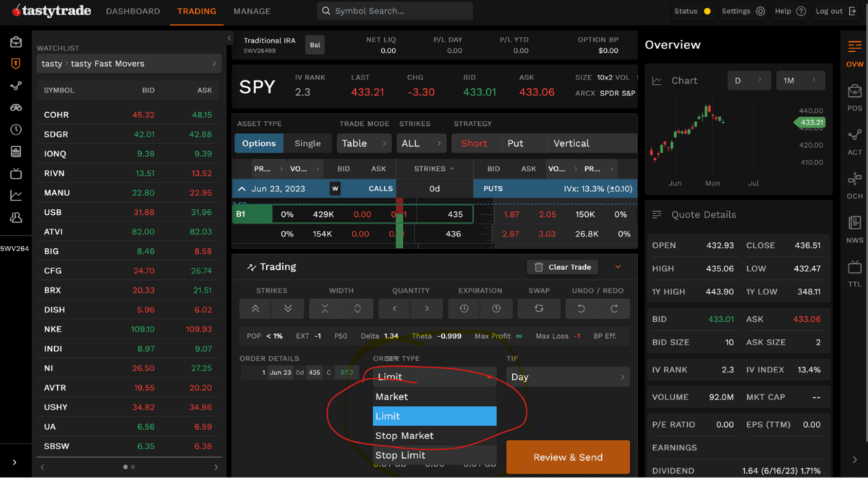Click the binoculars discover icon
Screen dimensions: 868x484
pos(15,108)
